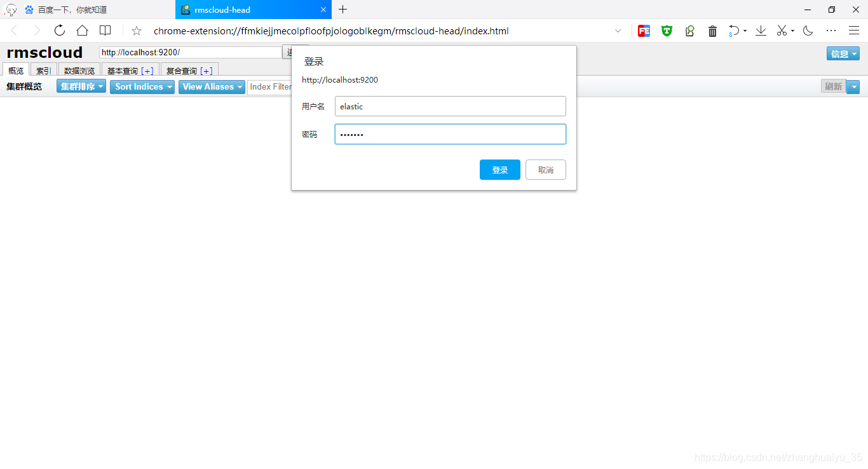Screen dimensions: 868x469
Task: Open the FE extension icon
Action: 644,31
